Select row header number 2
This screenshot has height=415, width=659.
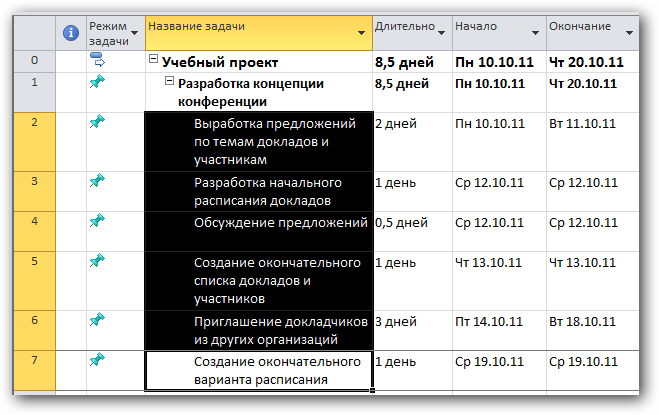click(34, 142)
